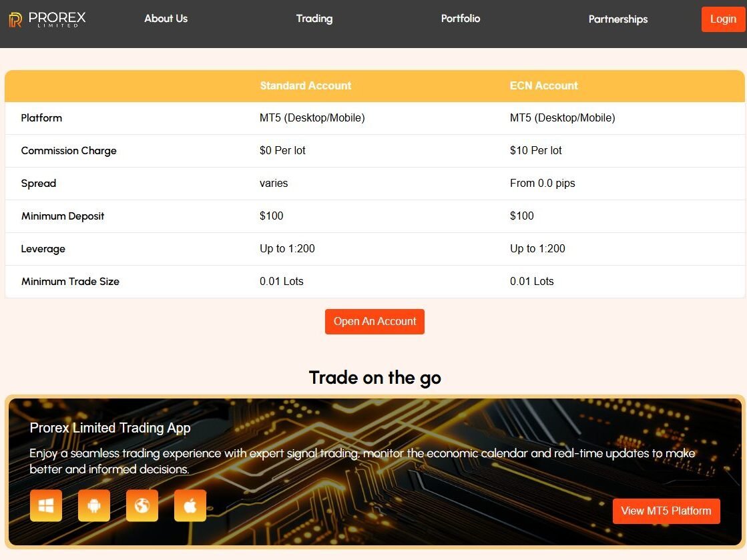Click the Commission Charge row label
The height and width of the screenshot is (560, 747).
tap(69, 150)
